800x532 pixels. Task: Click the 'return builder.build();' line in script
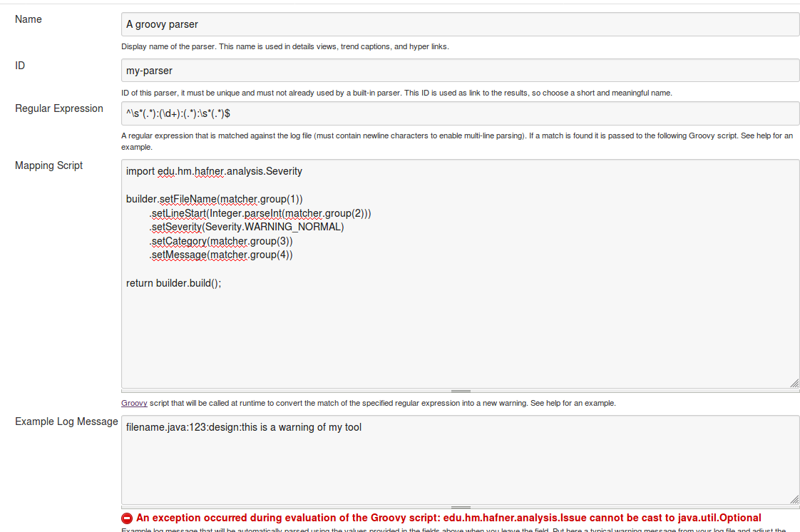pyautogui.click(x=174, y=283)
